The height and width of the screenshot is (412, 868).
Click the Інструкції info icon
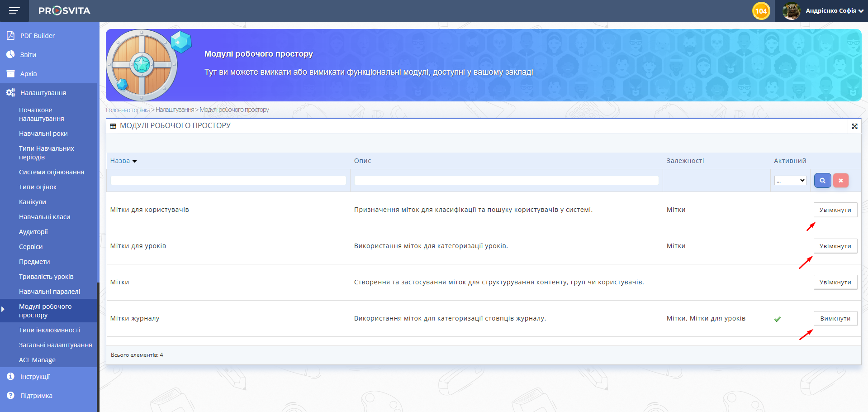tap(10, 376)
